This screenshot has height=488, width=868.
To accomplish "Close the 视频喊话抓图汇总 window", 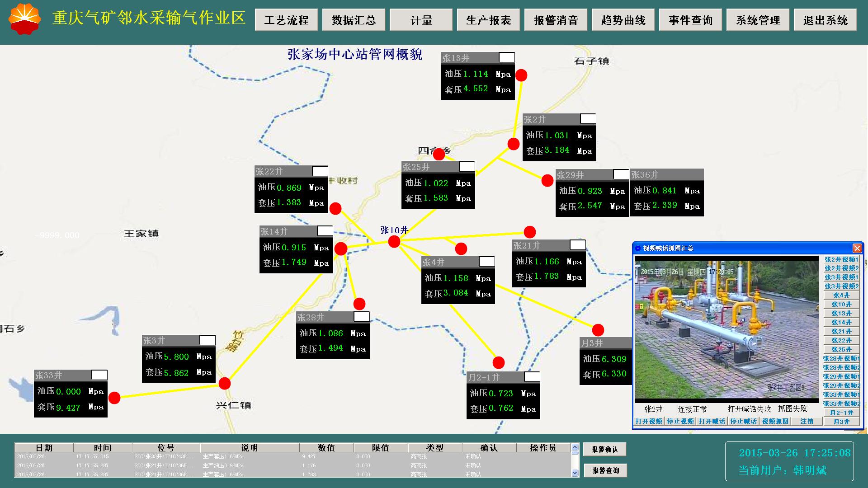I will pos(857,248).
